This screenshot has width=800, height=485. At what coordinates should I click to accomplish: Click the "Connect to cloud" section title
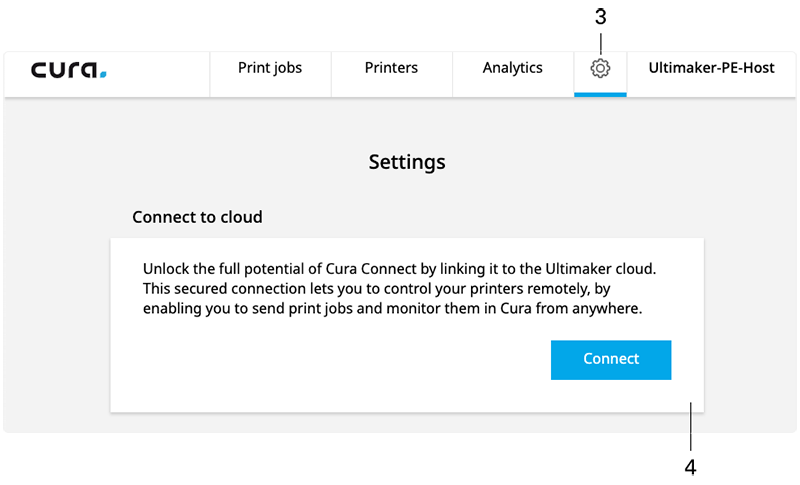pos(197,217)
